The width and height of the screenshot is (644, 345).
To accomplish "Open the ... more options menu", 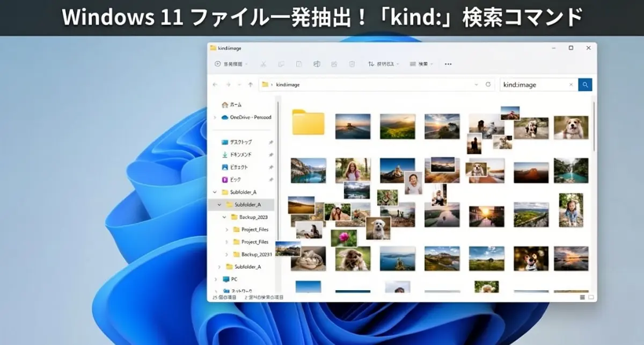I will tap(449, 63).
